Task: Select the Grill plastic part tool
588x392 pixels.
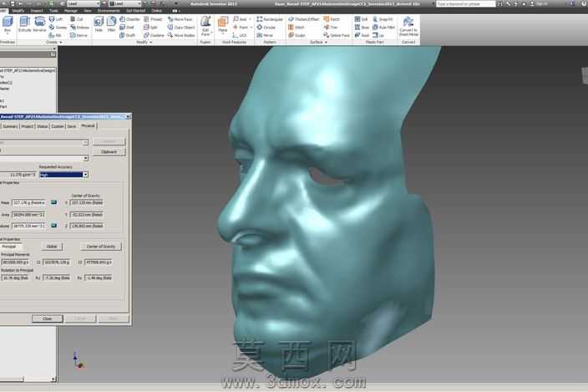Action: coord(361,19)
